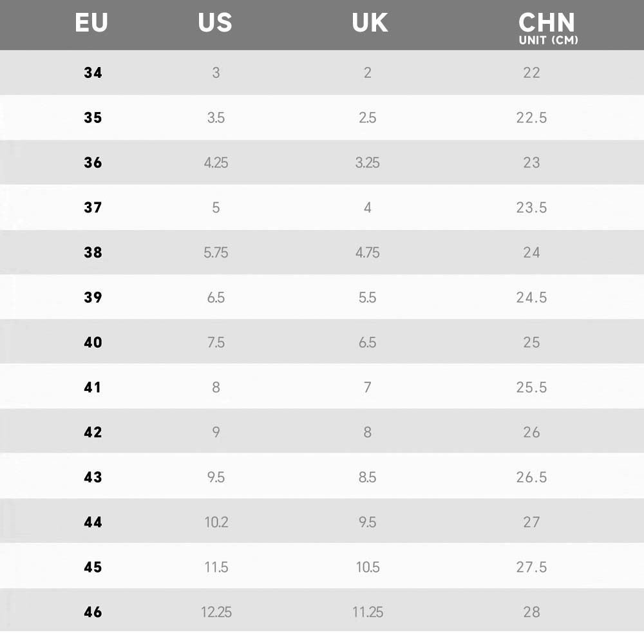
Task: Click CHN 22.5 cm value
Action: 531,118
